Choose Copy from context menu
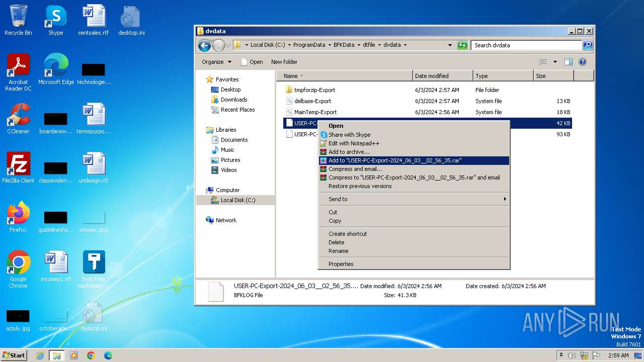644x362 pixels. [x=414, y=221]
